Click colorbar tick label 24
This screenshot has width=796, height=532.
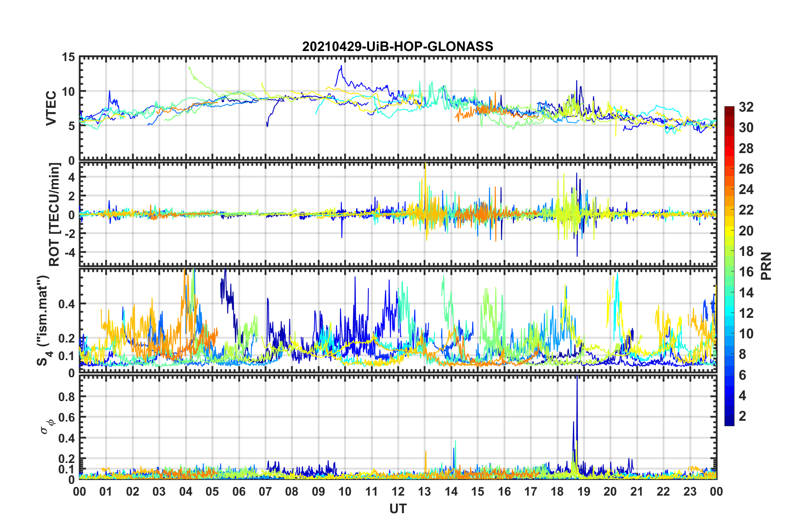746,189
